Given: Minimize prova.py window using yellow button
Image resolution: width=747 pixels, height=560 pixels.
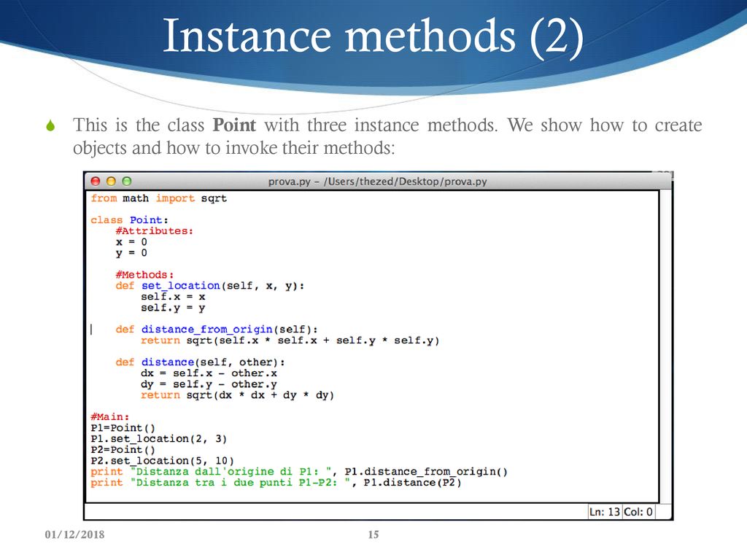Looking at the screenshot, I should tap(111, 182).
